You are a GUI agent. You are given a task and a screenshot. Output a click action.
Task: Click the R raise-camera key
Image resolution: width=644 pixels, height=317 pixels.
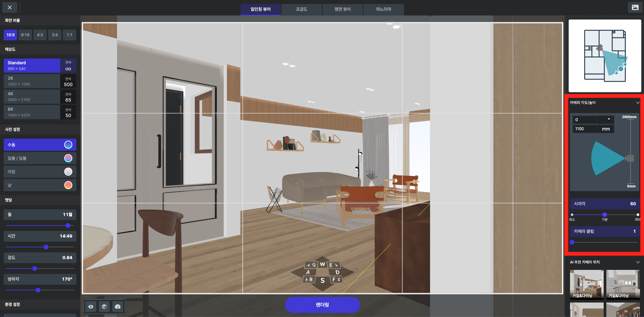click(x=309, y=279)
